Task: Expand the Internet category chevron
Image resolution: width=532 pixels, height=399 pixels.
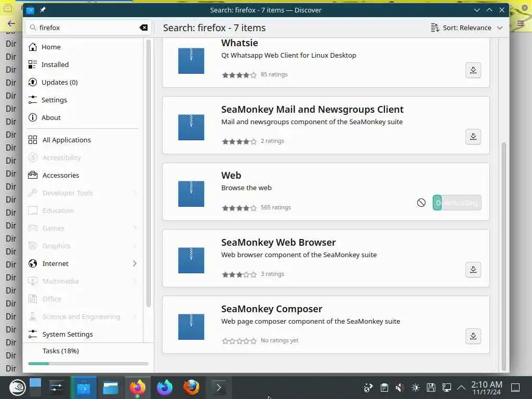Action: coord(135,263)
